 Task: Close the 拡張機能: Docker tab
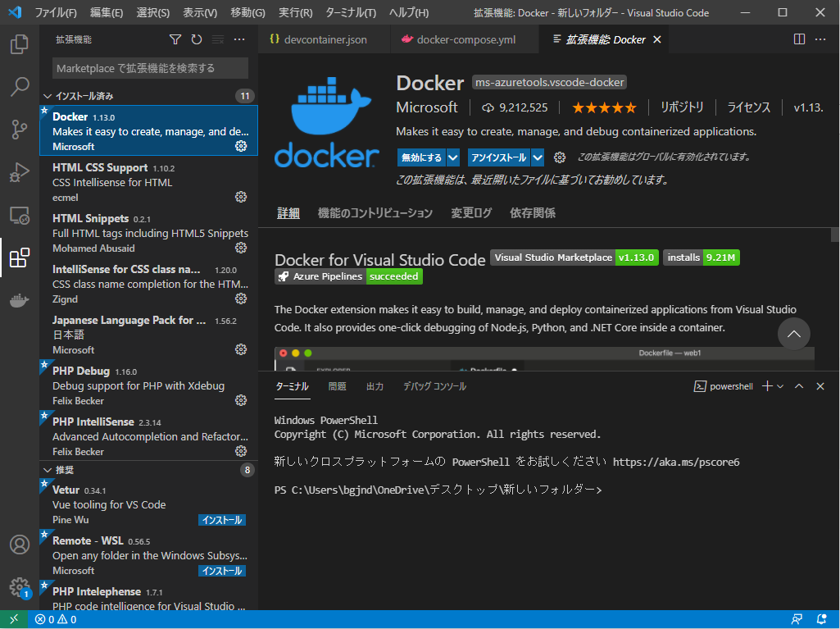(x=657, y=39)
